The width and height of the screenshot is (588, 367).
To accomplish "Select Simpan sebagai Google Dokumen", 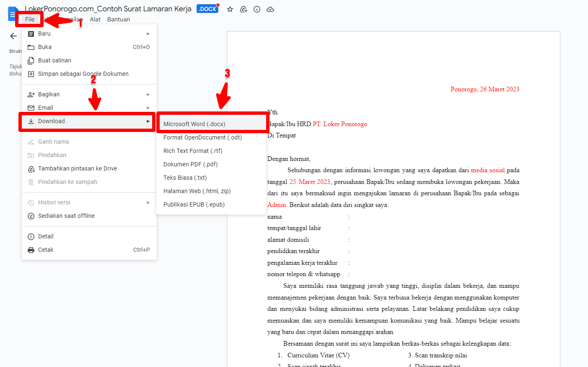I will [89, 74].
